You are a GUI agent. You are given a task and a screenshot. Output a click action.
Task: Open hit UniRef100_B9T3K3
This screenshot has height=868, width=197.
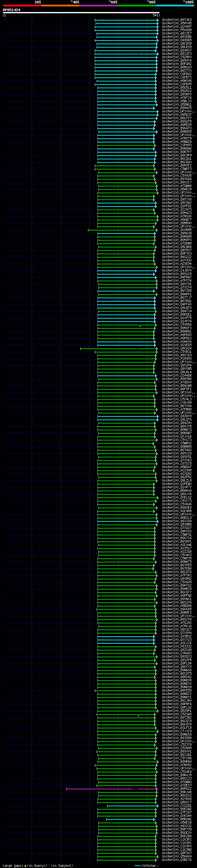(177, 20)
